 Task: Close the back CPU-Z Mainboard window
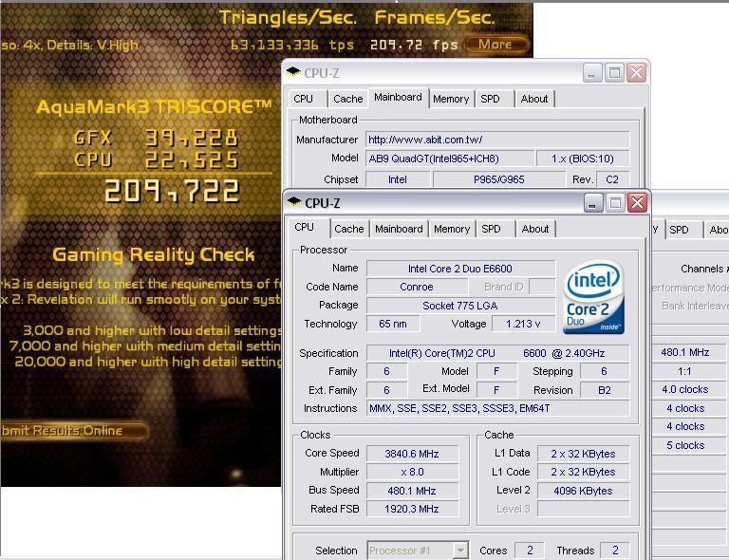coord(636,73)
